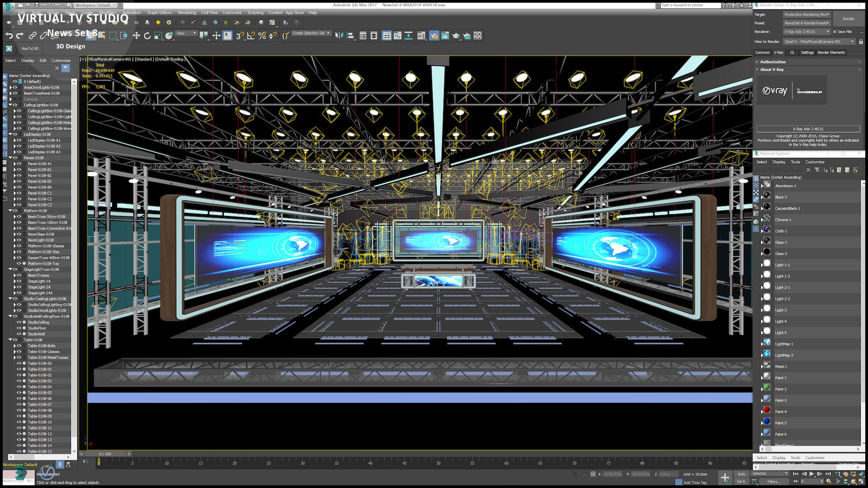
Task: Click the Undo arrow icon
Action: [x=9, y=36]
